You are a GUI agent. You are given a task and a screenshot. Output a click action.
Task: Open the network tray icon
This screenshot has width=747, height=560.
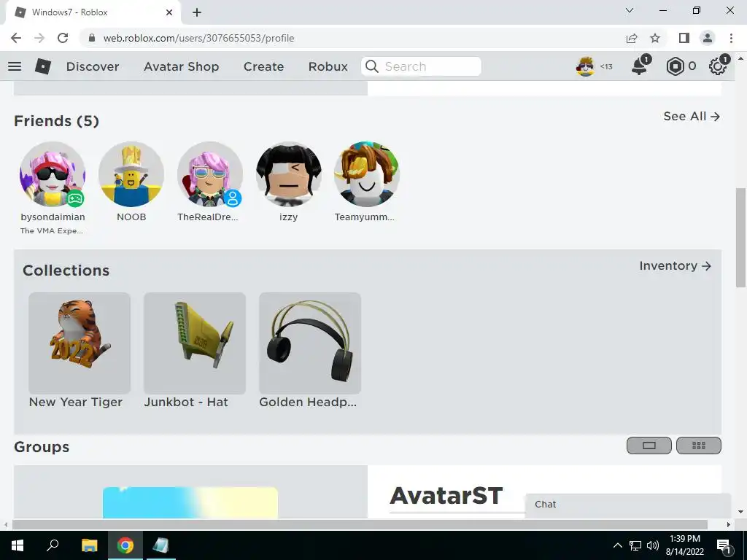pyautogui.click(x=635, y=545)
